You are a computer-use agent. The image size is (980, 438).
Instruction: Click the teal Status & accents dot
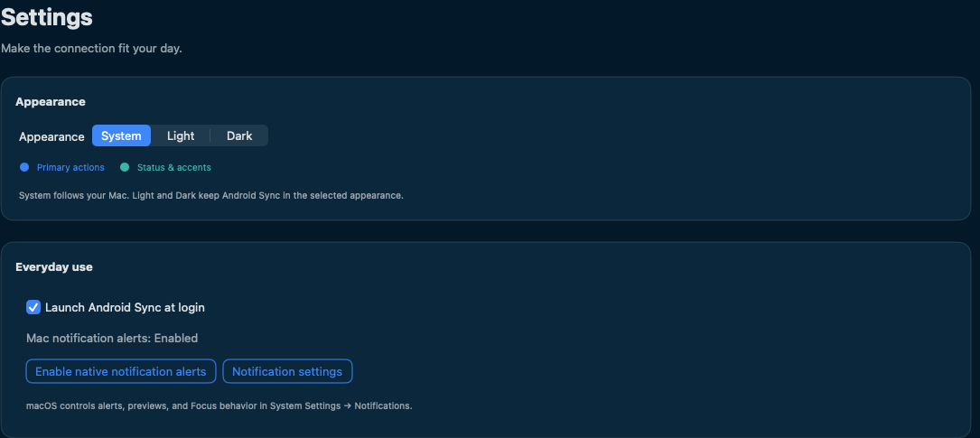coord(125,167)
